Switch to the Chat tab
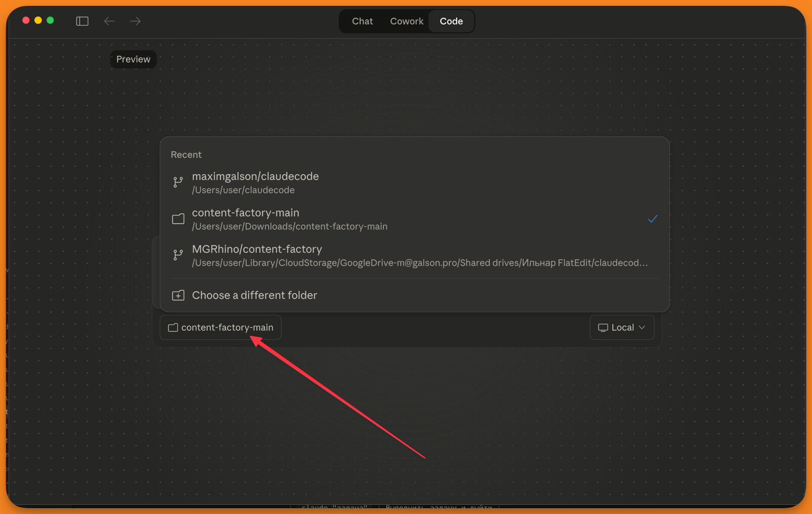The height and width of the screenshot is (514, 812). coord(362,21)
